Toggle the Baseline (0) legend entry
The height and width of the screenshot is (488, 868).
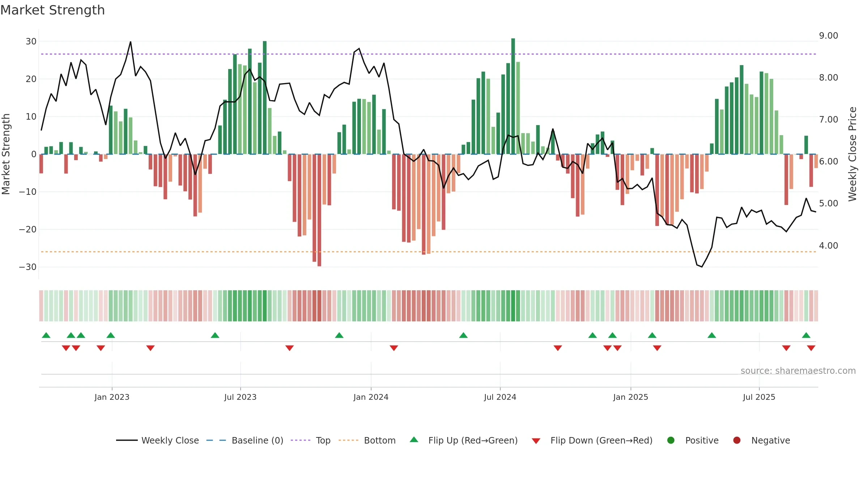[245, 440]
